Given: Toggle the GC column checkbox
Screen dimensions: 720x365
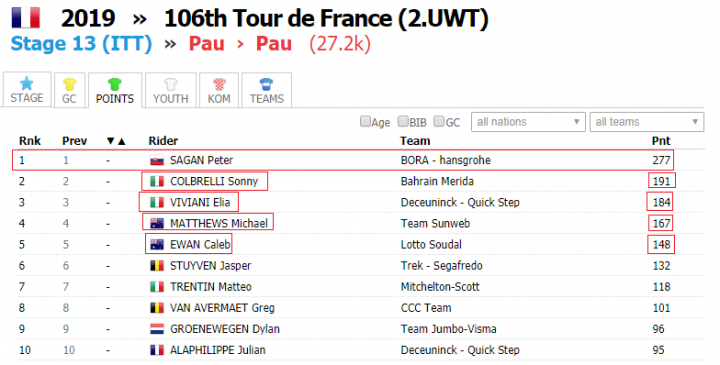Looking at the screenshot, I should [439, 122].
